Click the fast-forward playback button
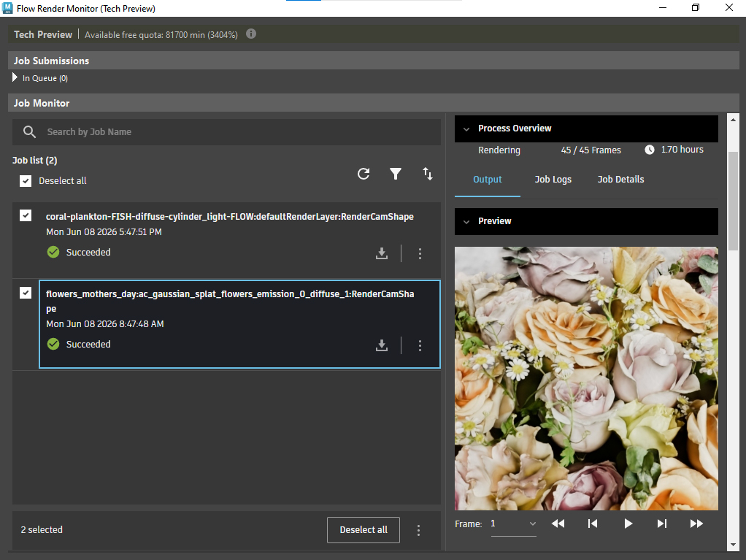This screenshot has height=560, width=746. [x=696, y=523]
